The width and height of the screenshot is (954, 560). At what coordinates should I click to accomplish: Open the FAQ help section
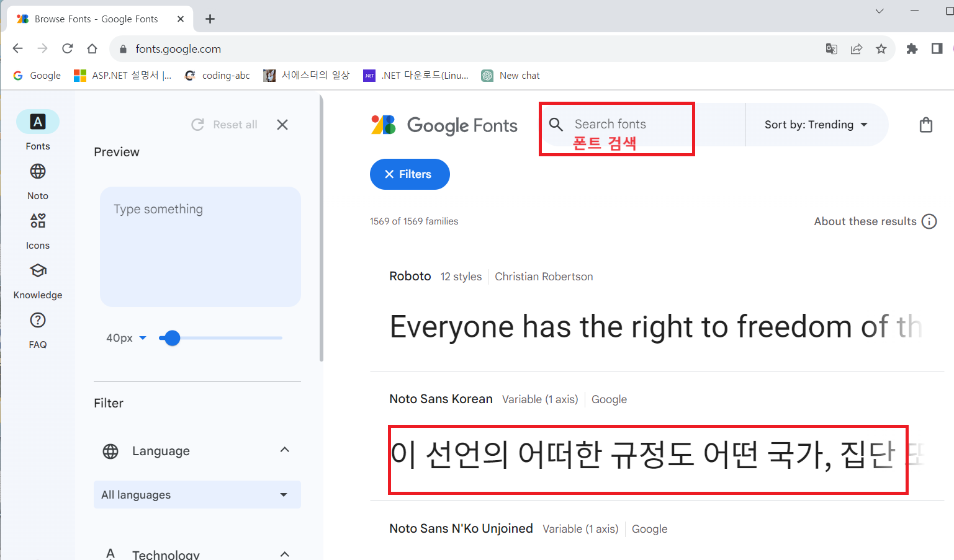click(x=38, y=330)
